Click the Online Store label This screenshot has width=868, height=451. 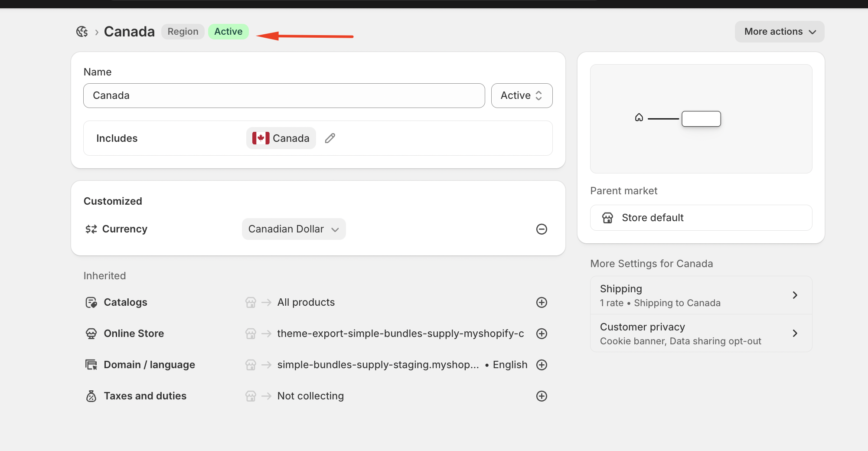(134, 333)
